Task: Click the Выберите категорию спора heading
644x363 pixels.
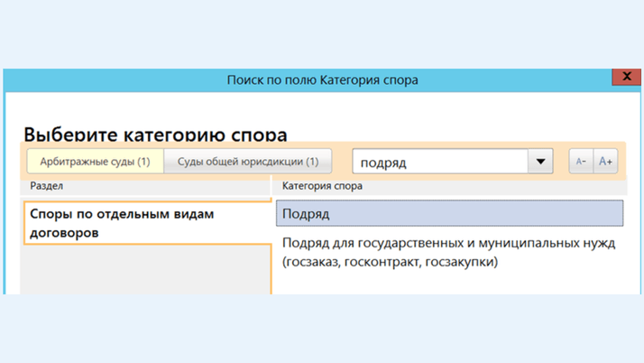Action: (x=155, y=134)
